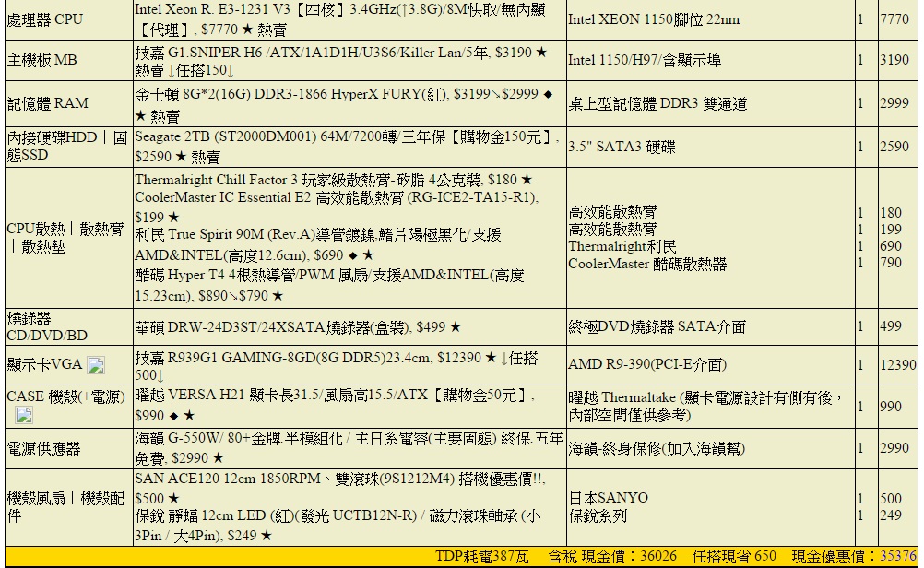Click the hard drive price 2590
This screenshot has height=568, width=924.
click(x=894, y=146)
